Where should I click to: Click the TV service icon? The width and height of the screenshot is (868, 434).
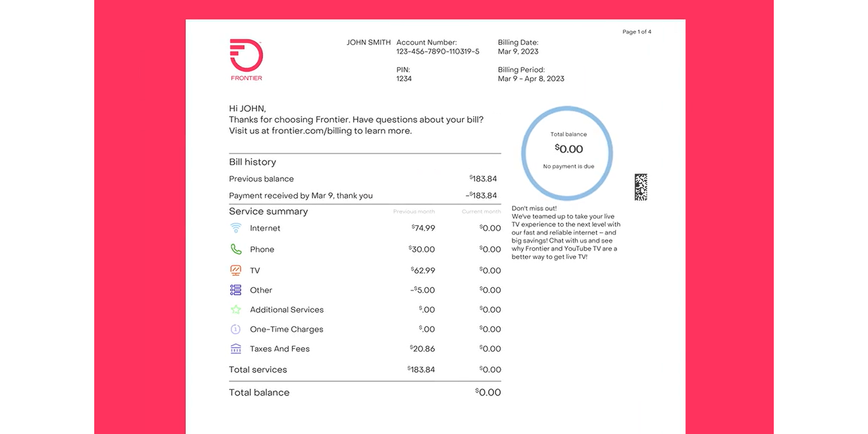pyautogui.click(x=236, y=270)
